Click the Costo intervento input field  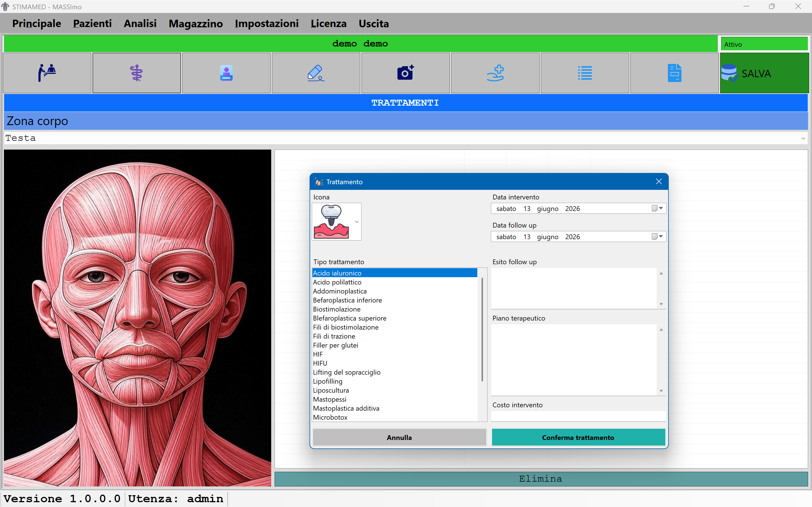pos(578,416)
